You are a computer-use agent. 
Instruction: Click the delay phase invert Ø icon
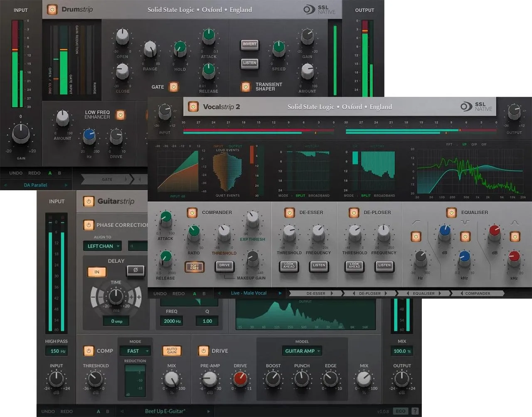(x=135, y=270)
